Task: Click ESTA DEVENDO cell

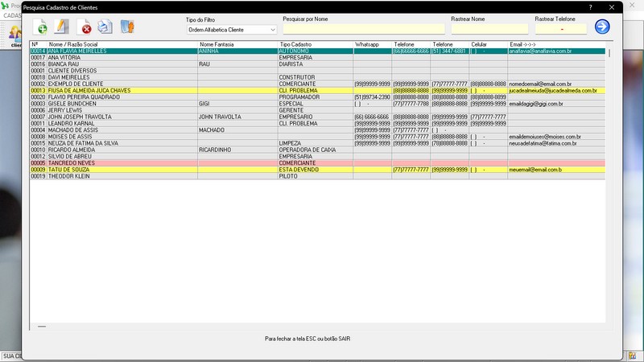Action: click(x=316, y=170)
